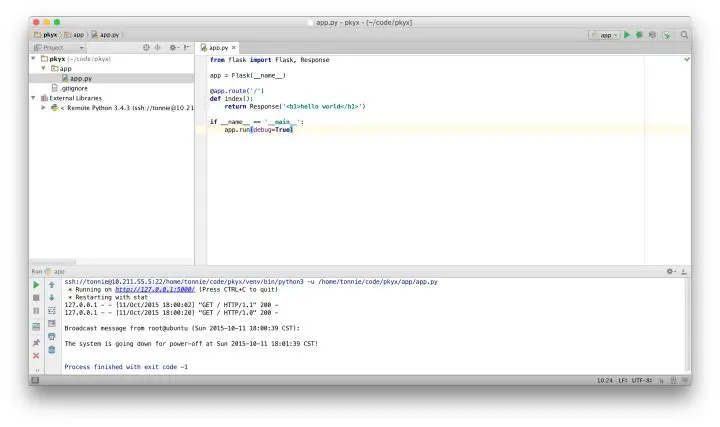This screenshot has height=427, width=720.
Task: Change the LF line separator in status bar
Action: [x=623, y=381]
